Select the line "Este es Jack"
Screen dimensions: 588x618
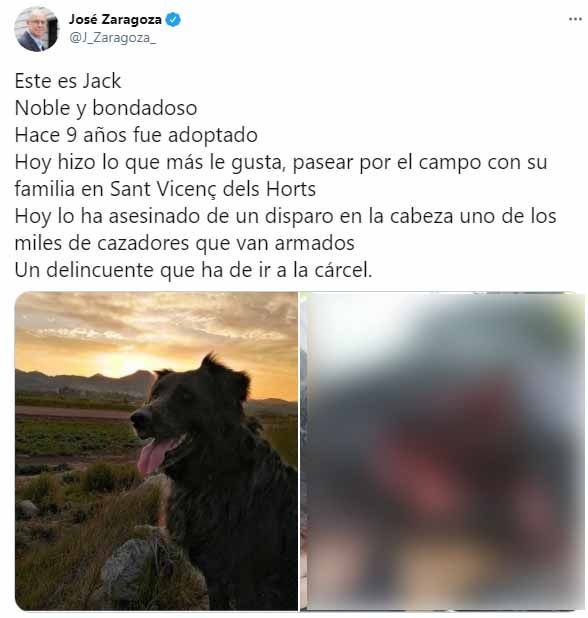coord(68,81)
